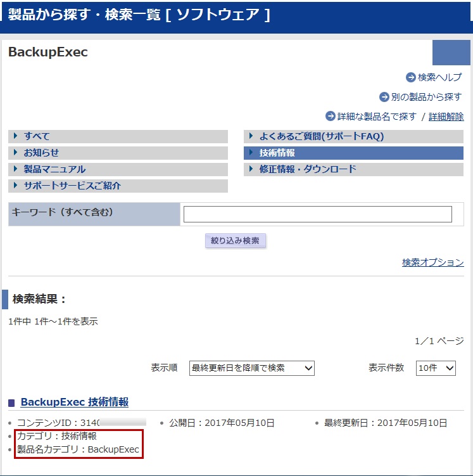473x476 pixels.
Task: Open 別の製品から探す link
Action: [426, 97]
